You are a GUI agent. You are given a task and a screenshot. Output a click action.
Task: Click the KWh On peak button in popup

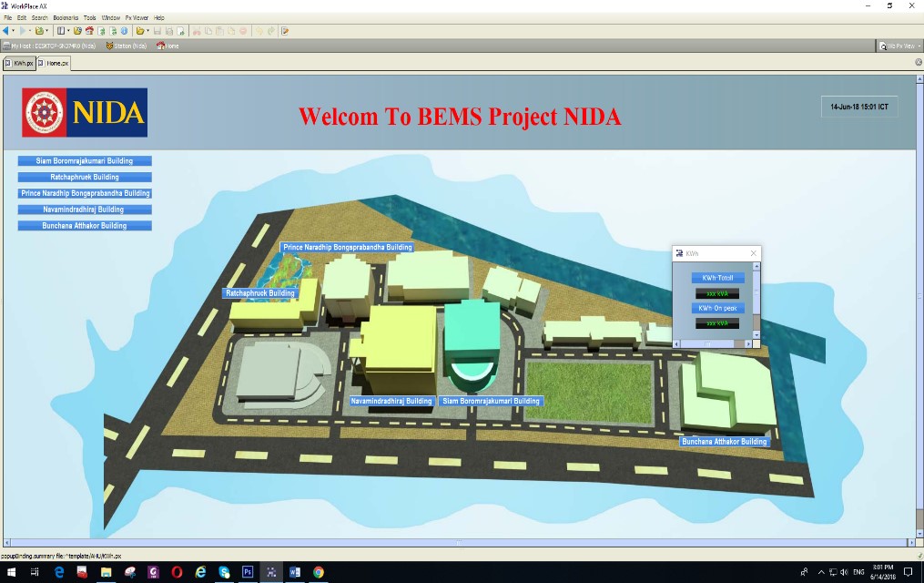coord(717,308)
